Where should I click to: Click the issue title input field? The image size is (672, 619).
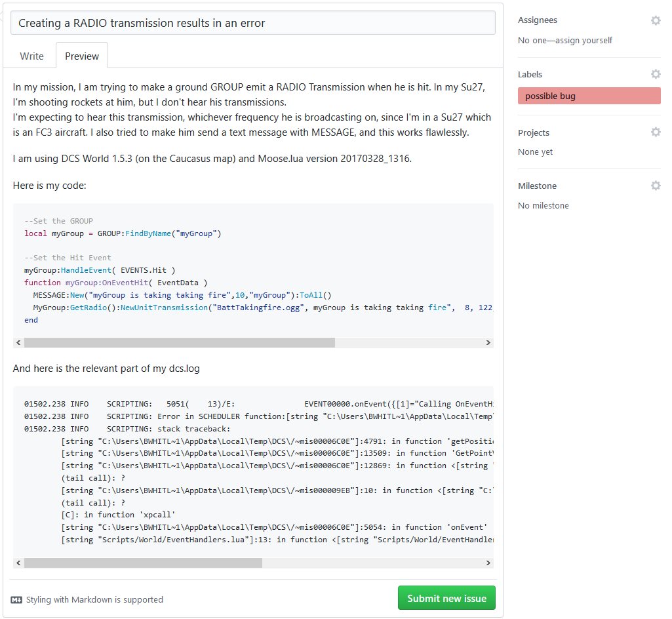[x=252, y=22]
